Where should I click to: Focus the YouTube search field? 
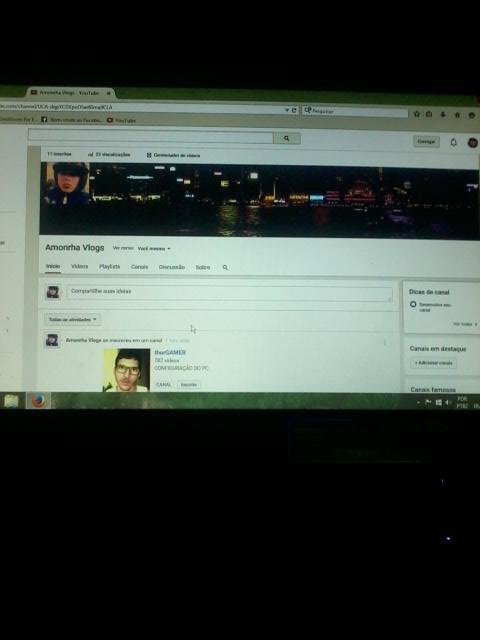pyautogui.click(x=151, y=137)
